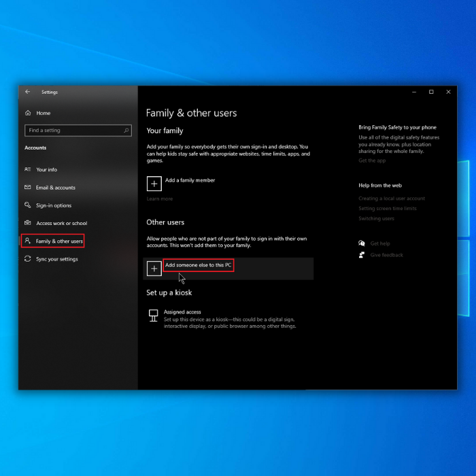Open Sign-in options page
476x476 pixels.
[54, 205]
